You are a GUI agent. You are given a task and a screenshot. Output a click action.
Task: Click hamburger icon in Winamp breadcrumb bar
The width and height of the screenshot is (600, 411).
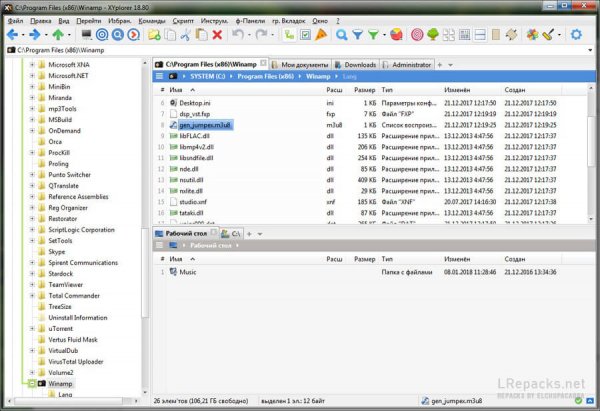point(160,76)
